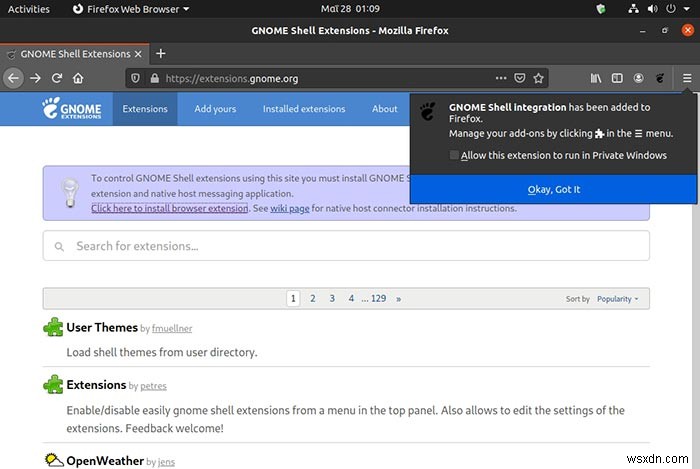Click the GNOME Shell integration toolbar icon
Viewport: 700px width, 469px height.
[660, 78]
